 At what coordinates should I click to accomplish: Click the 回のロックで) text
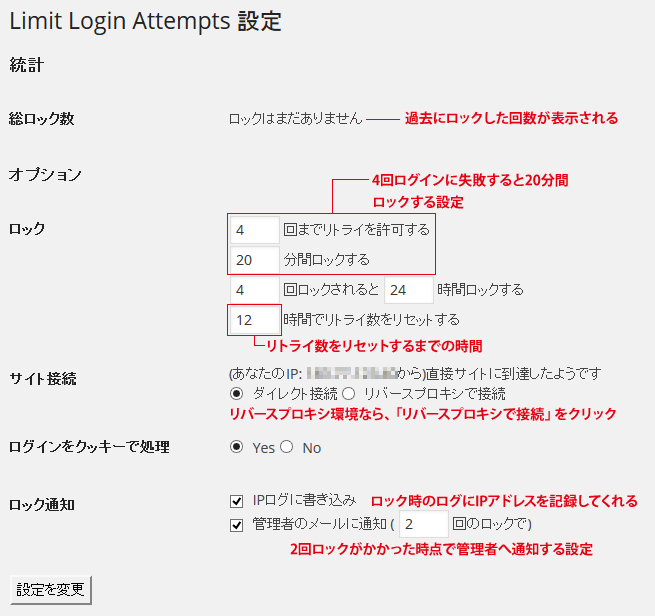(x=492, y=524)
